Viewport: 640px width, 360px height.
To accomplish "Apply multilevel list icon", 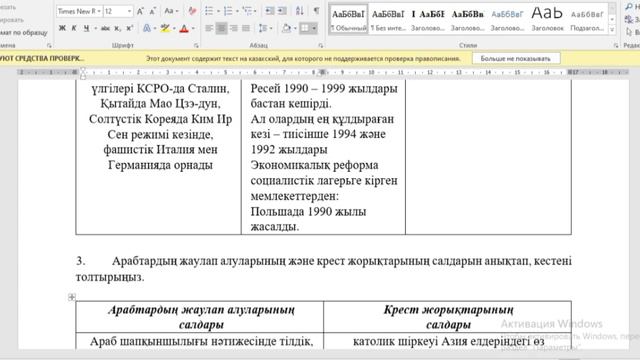I will coord(247,11).
